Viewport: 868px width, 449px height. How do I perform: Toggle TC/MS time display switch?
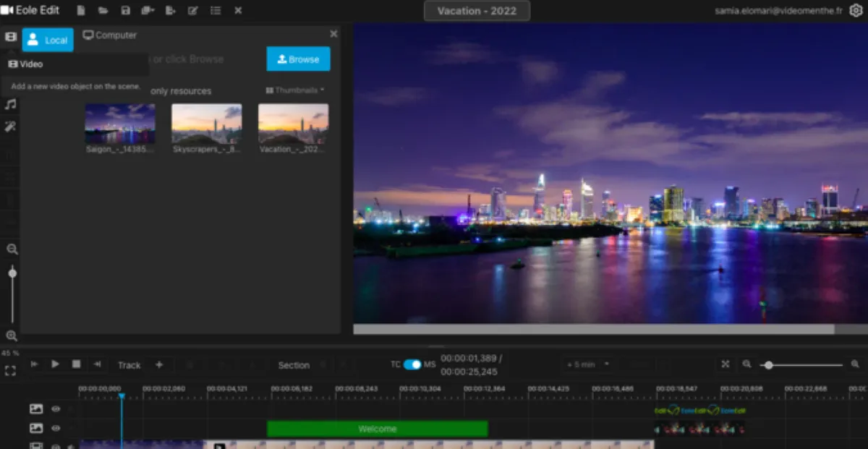(x=412, y=364)
